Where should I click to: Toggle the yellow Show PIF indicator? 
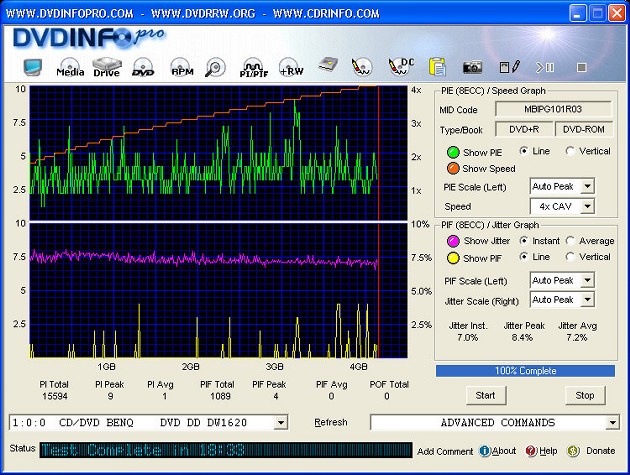pyautogui.click(x=453, y=258)
